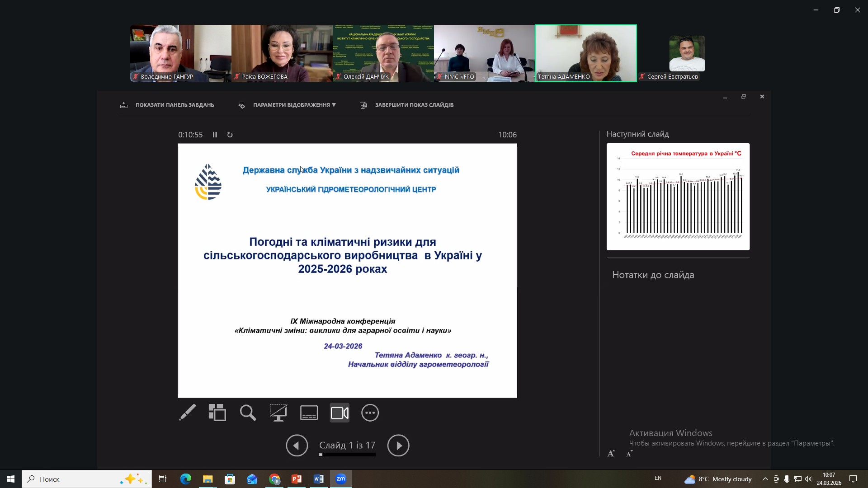Increase slide notes font size
Screen dimensions: 868x488
coord(611,454)
